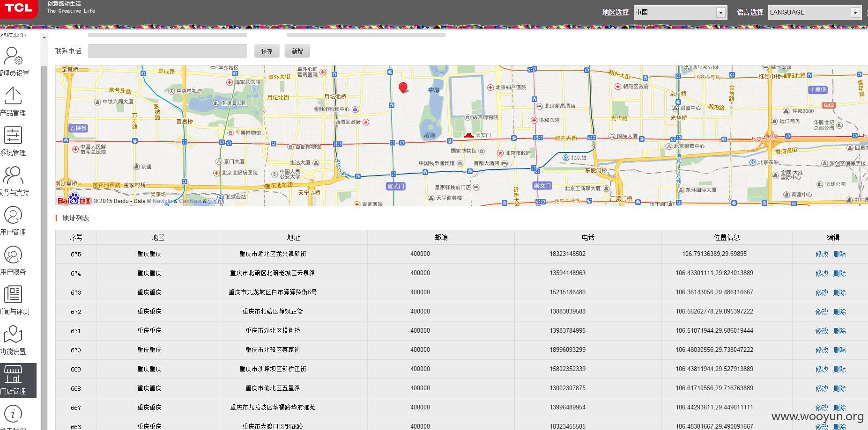This screenshot has width=868, height=430.
Task: Open the news and reviews document icon
Action: pos(13,295)
